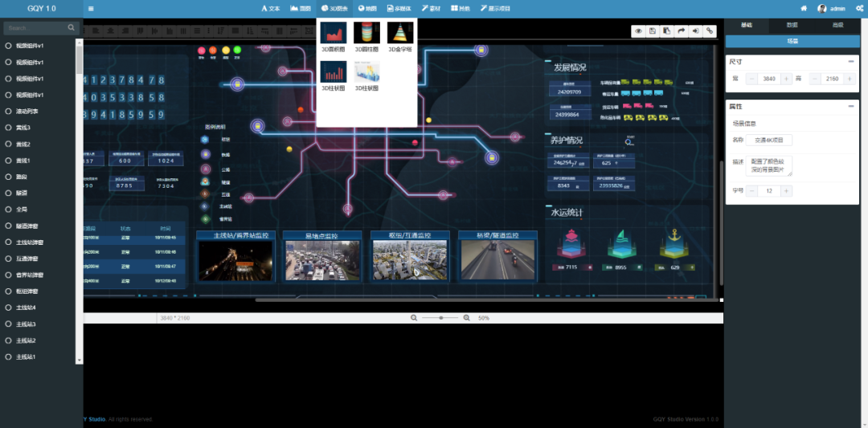The height and width of the screenshot is (428, 868).
Task: Select the 全局 layer radio circle
Action: [x=8, y=210]
